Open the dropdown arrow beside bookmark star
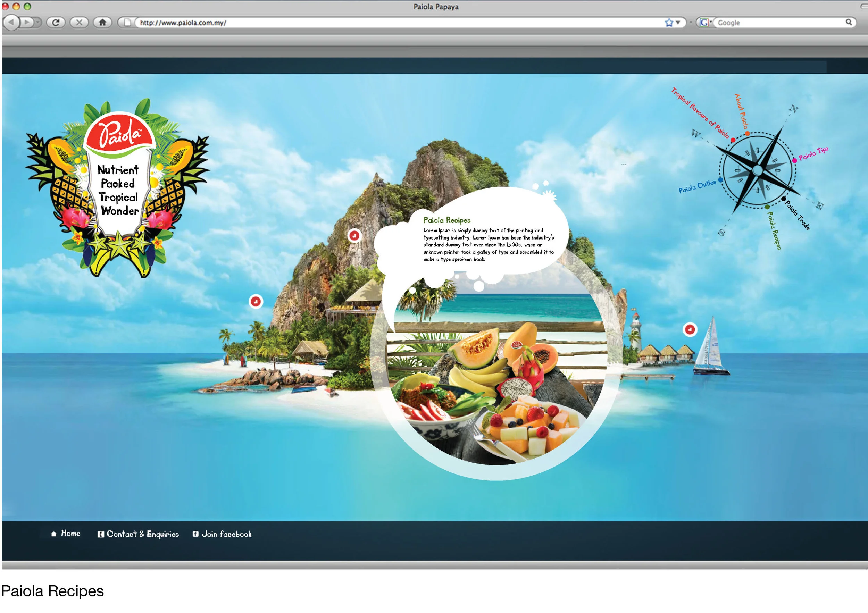 pyautogui.click(x=678, y=23)
